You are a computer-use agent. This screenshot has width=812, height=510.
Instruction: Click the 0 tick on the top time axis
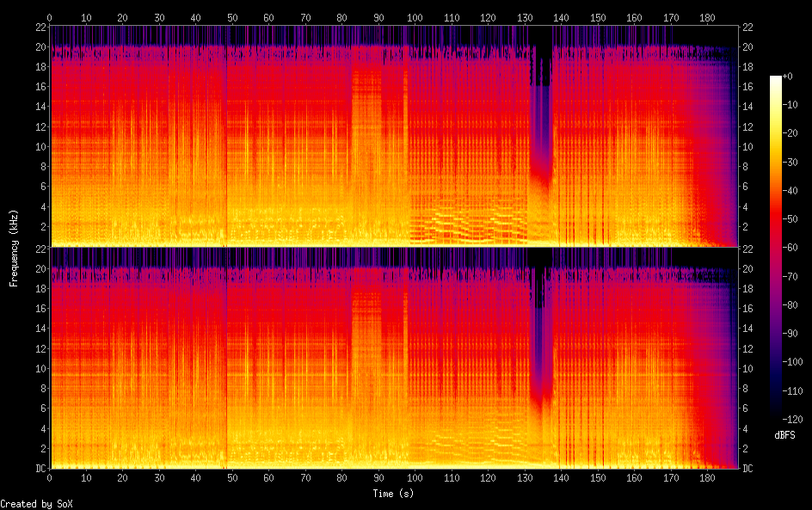click(49, 17)
